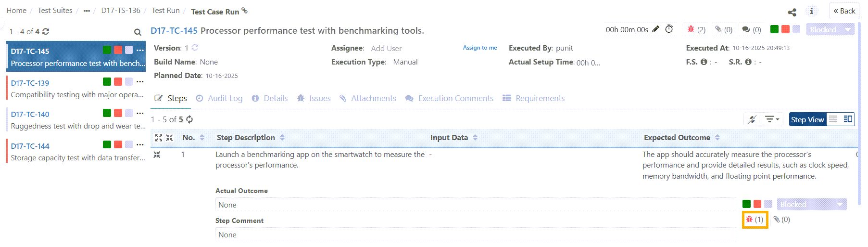Screen dimensions: 868x247
Task: Click the Add User assignee field
Action: [x=386, y=48]
